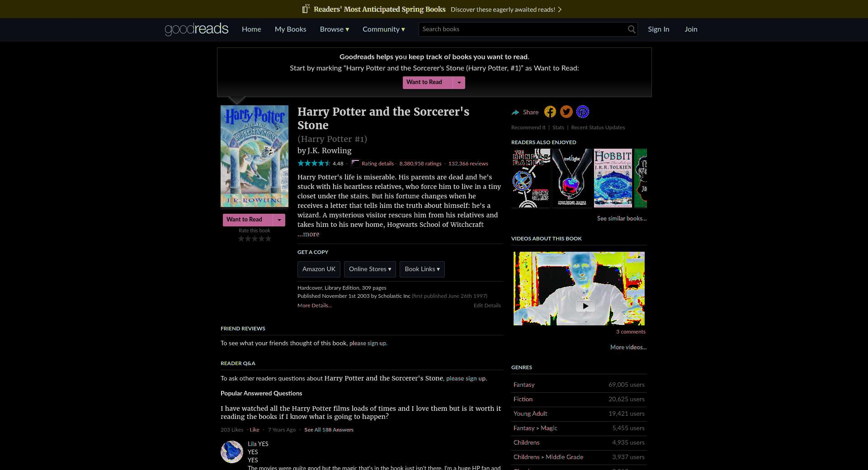Open the Twilight cover thumbnail

click(572, 178)
